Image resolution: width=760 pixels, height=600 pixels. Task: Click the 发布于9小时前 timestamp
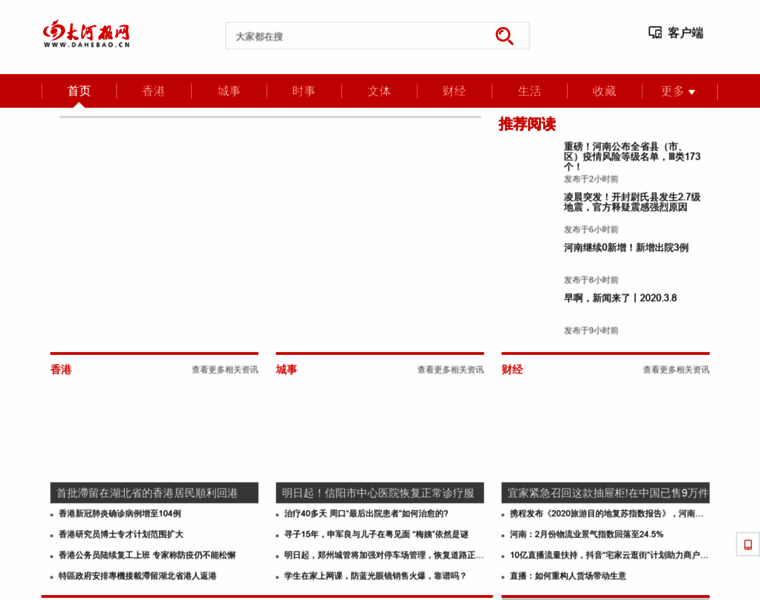pos(591,331)
